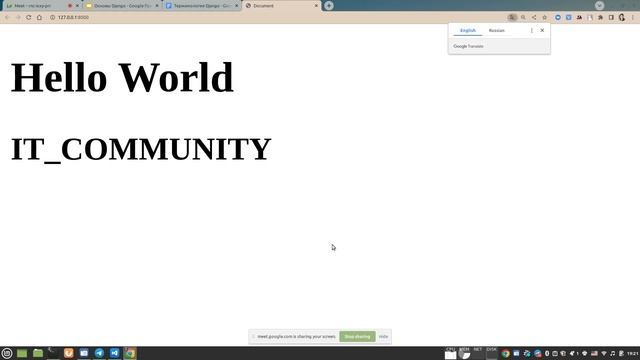Image resolution: width=640 pixels, height=360 pixels.
Task: Open Visual Studio Code from taskbar
Action: tap(115, 353)
